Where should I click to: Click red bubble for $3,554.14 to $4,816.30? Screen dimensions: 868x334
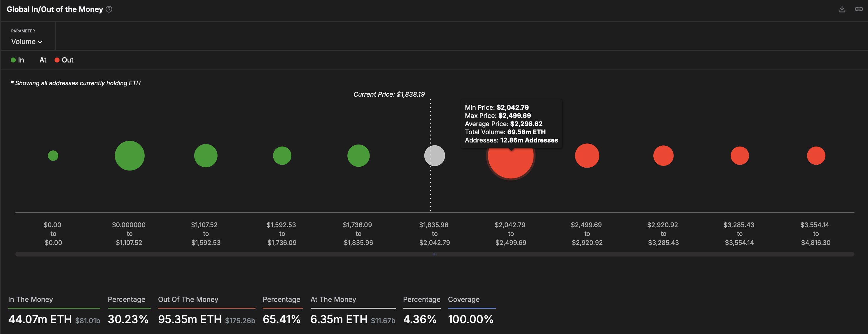pyautogui.click(x=816, y=156)
